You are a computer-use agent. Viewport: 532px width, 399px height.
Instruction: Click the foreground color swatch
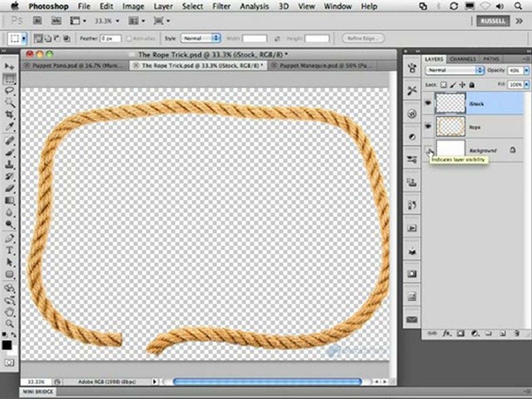7,345
